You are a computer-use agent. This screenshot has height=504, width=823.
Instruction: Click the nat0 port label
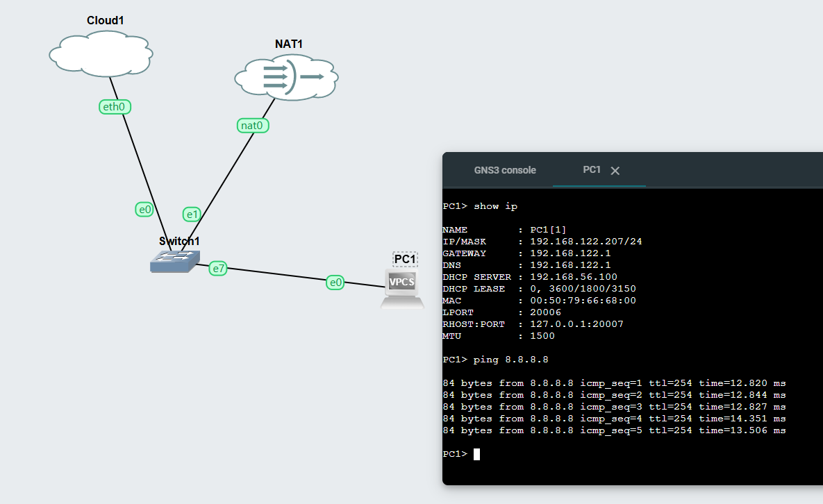click(x=253, y=125)
